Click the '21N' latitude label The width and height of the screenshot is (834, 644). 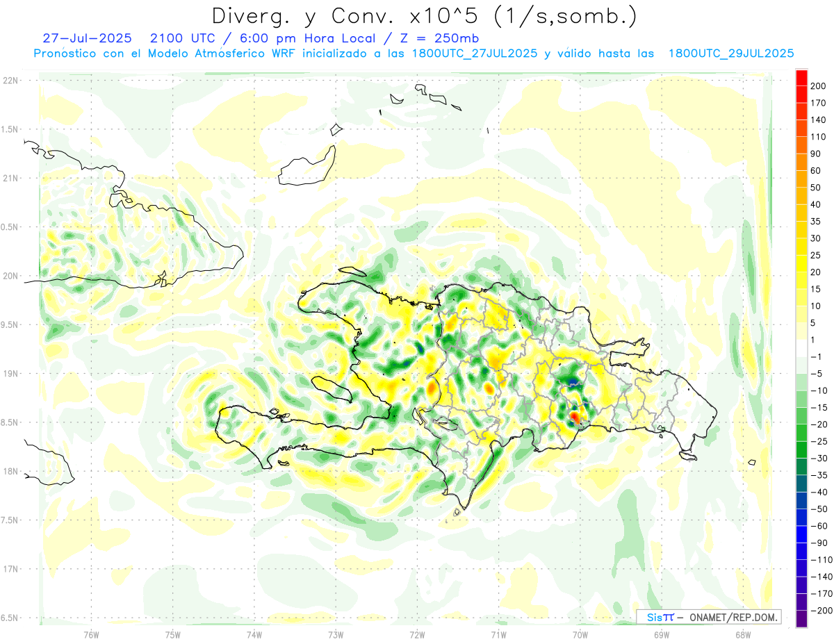coord(10,179)
